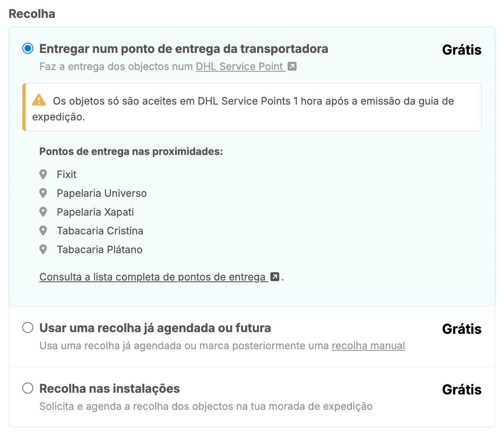The image size is (504, 438).
Task: Click the Usar uma recolha já agendada title
Action: point(155,328)
